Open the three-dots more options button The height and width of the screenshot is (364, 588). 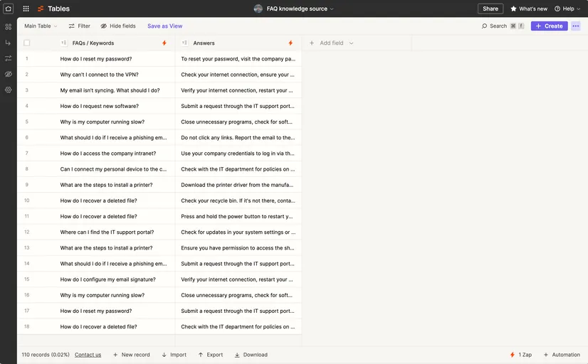click(x=576, y=26)
